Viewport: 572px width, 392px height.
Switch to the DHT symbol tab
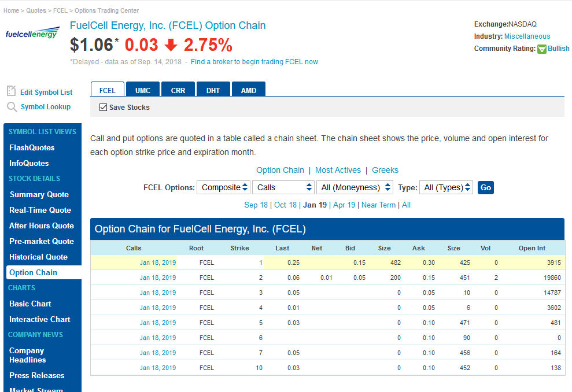213,90
